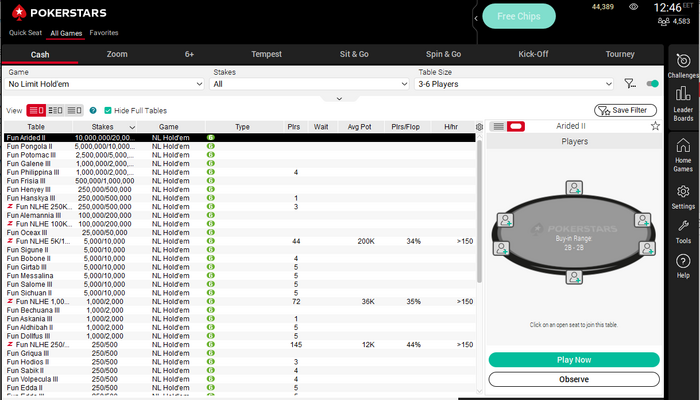Open the table columns gear icon
This screenshot has width=700, height=400.
[x=479, y=127]
